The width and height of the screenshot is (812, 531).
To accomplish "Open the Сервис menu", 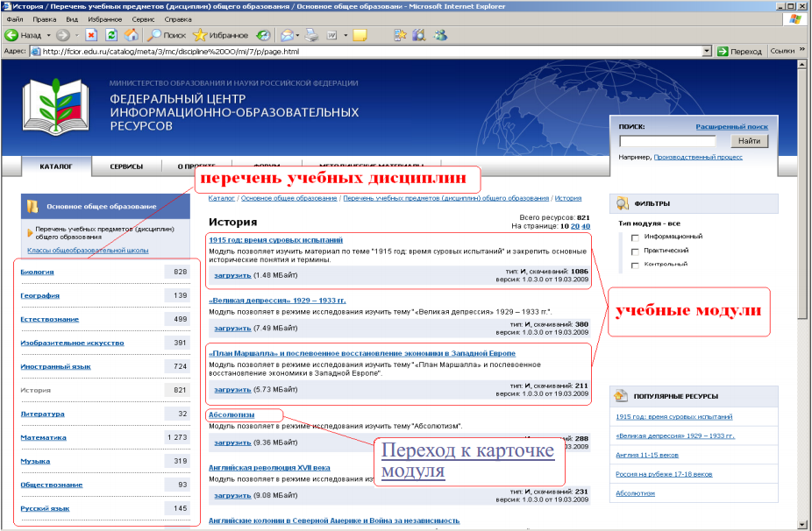I will pos(143,19).
